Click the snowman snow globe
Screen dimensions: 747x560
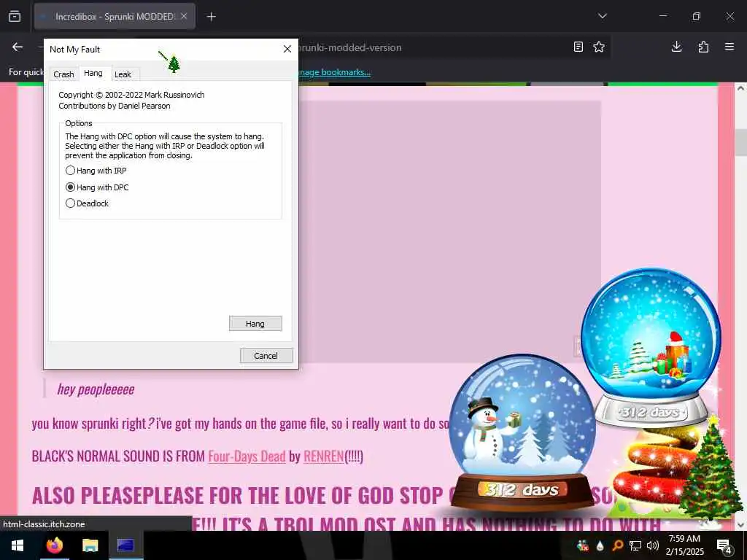tap(522, 432)
